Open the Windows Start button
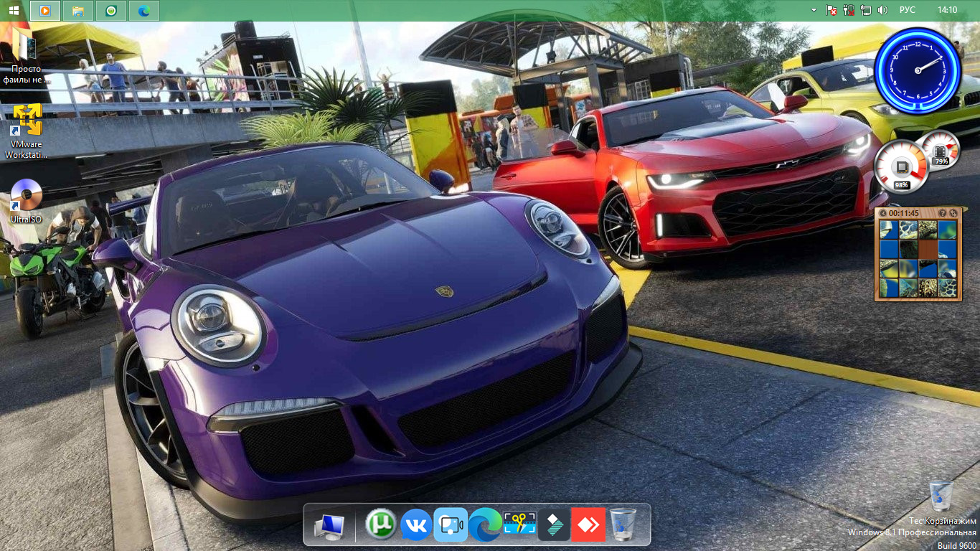The width and height of the screenshot is (980, 551). click(14, 10)
